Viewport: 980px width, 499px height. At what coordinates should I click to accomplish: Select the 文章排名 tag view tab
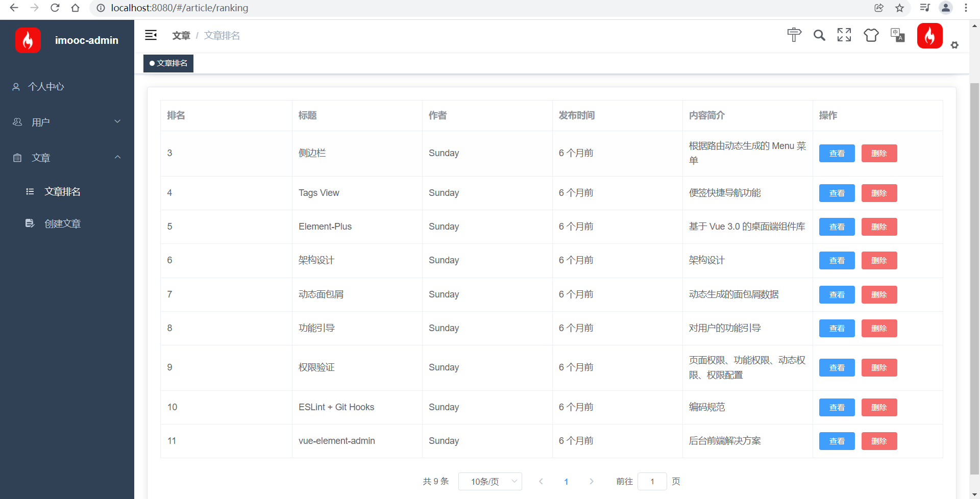[168, 63]
